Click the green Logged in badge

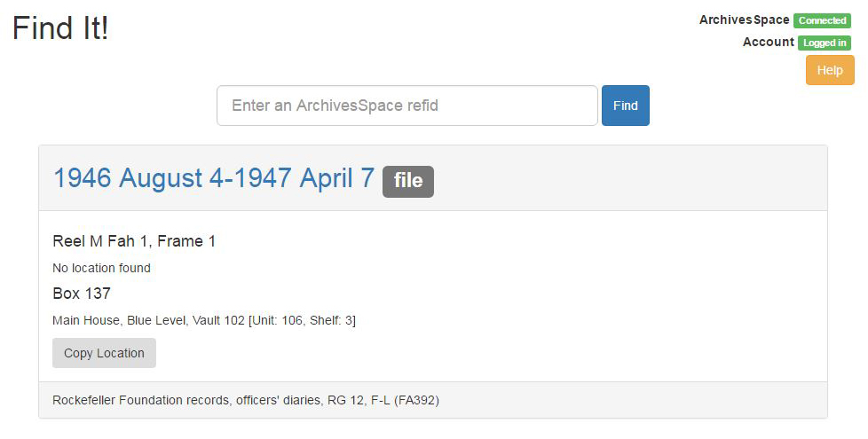pos(825,43)
